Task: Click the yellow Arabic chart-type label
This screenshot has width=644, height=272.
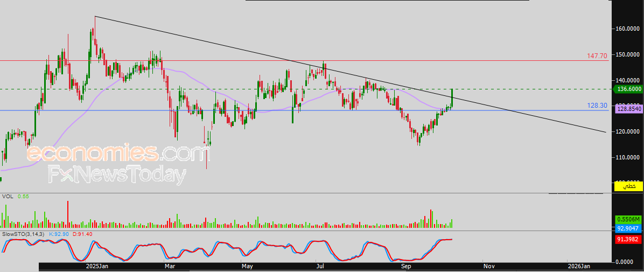Action: (x=628, y=186)
